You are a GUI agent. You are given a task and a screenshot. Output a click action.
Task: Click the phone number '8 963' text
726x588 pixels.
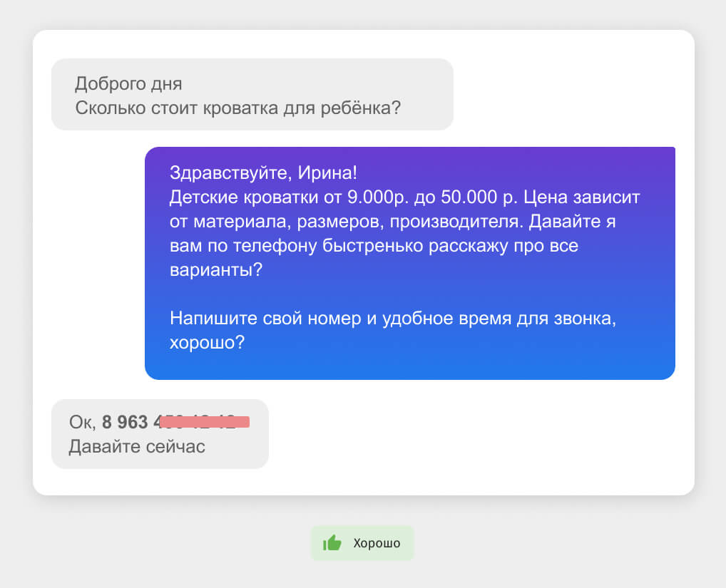click(x=125, y=422)
